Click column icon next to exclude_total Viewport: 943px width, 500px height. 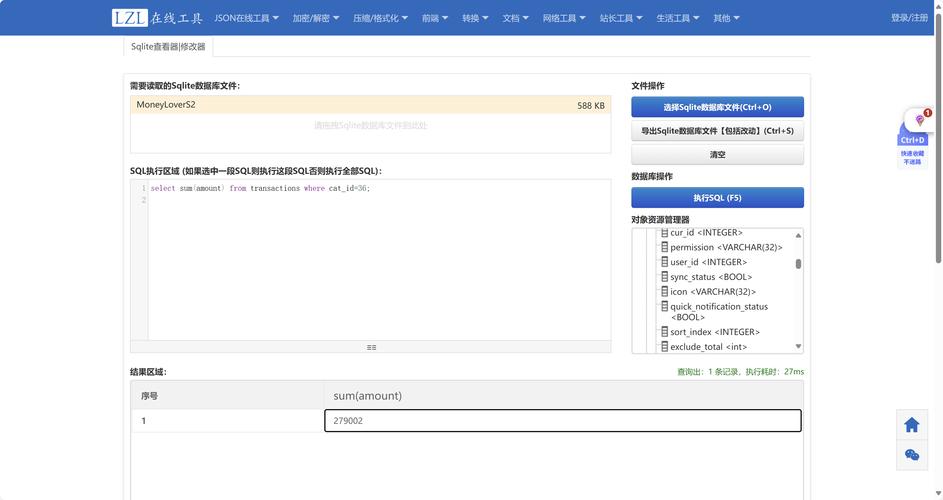coord(665,347)
